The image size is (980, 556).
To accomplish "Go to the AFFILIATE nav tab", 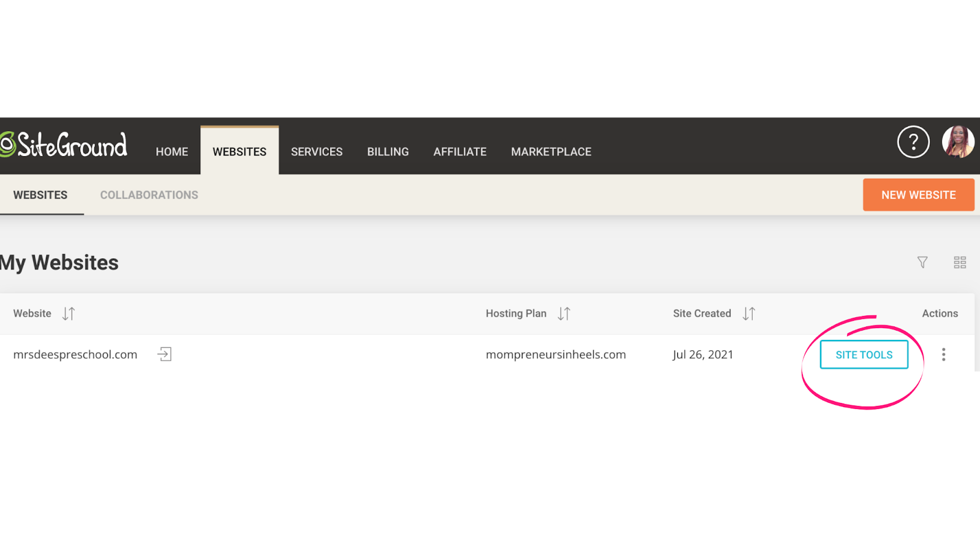I will [x=460, y=152].
